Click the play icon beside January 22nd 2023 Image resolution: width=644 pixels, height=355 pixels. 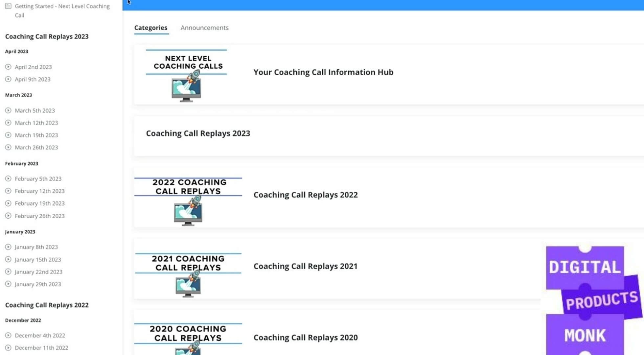8,272
